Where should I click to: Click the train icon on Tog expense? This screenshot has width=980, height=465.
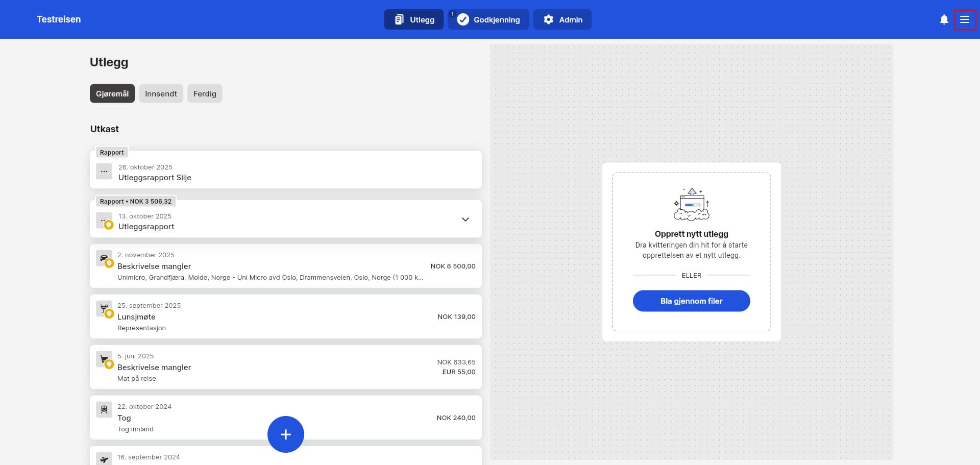click(x=104, y=410)
